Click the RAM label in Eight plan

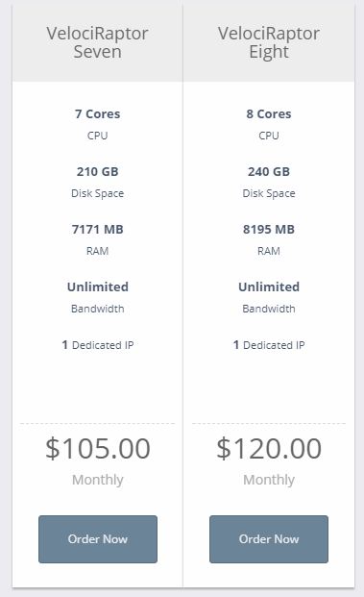(269, 251)
